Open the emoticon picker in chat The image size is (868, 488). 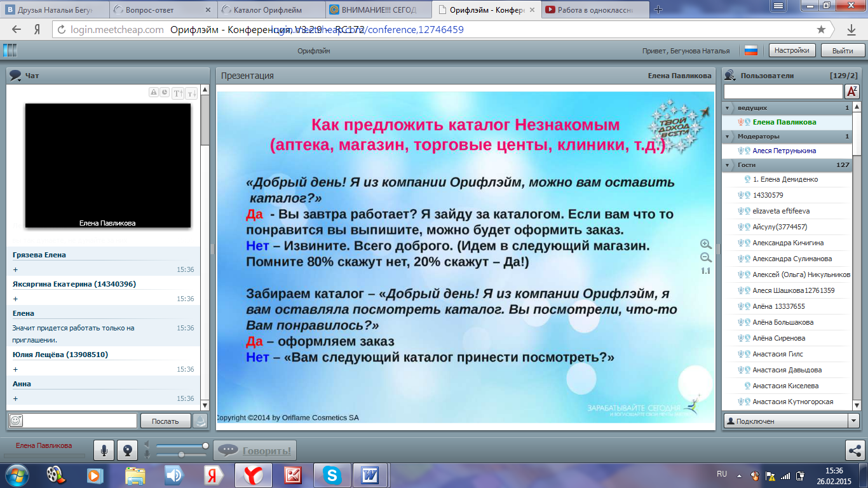pyautogui.click(x=16, y=421)
